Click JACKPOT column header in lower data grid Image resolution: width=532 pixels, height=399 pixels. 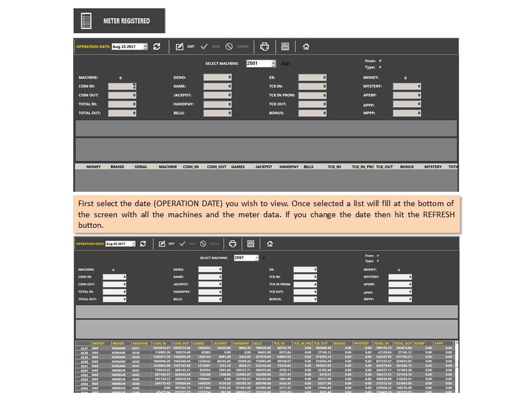(222, 344)
